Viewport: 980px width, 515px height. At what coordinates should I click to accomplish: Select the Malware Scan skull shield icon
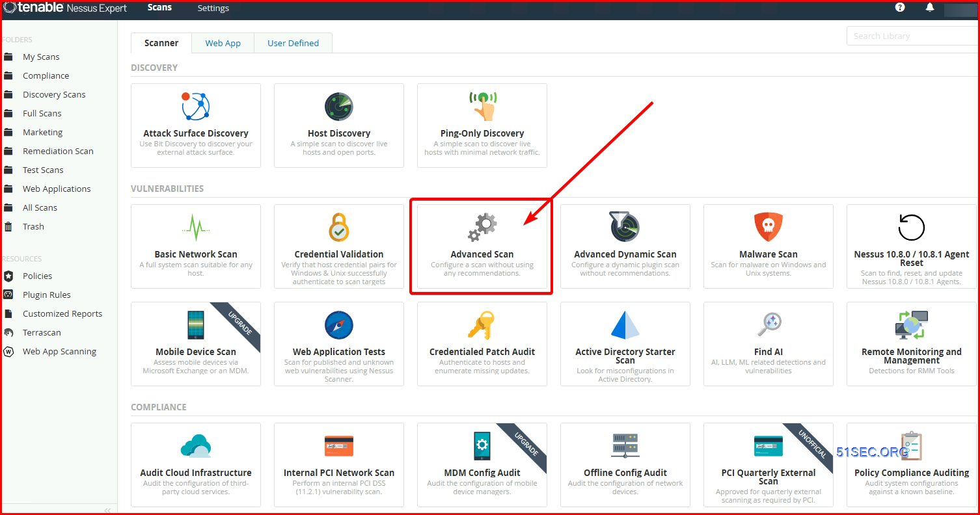pyautogui.click(x=768, y=228)
